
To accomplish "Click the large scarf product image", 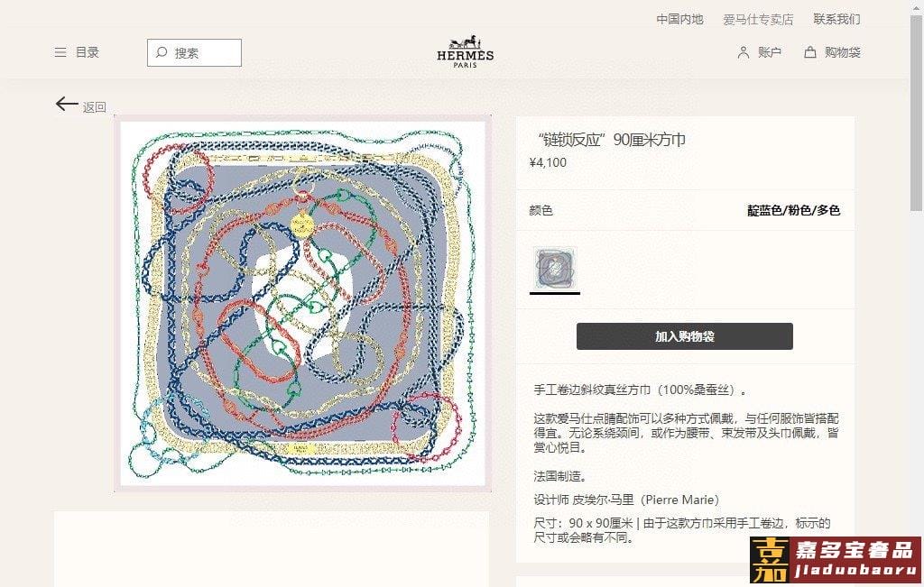I will click(x=303, y=304).
